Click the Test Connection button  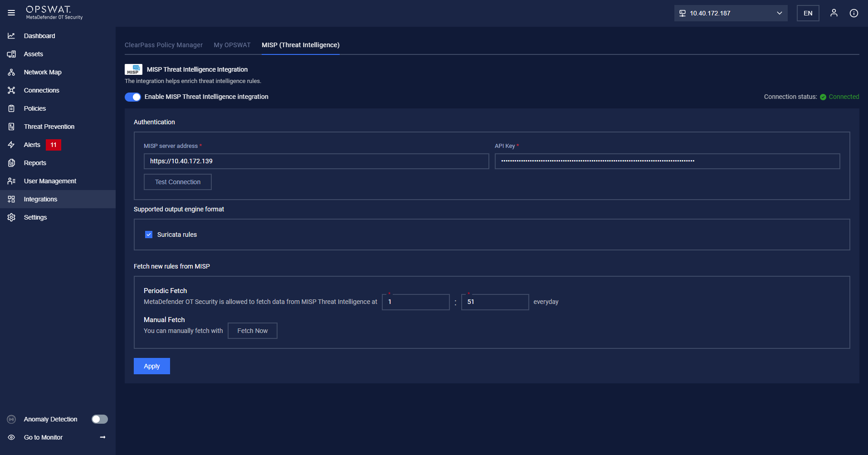point(178,182)
